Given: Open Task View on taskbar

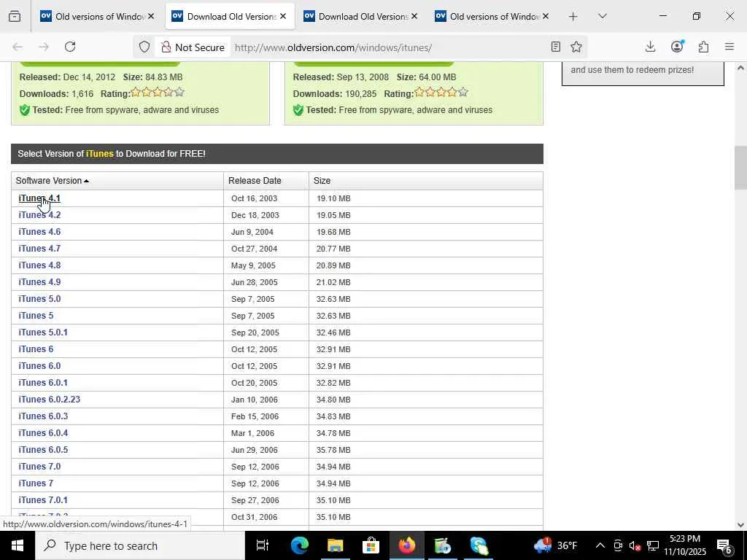Looking at the screenshot, I should coord(263,545).
